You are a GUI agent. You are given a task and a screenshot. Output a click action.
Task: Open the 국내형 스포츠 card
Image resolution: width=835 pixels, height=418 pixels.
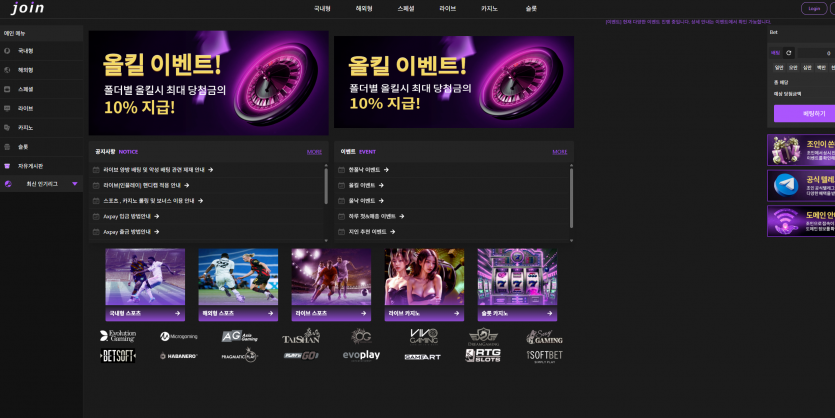click(145, 284)
